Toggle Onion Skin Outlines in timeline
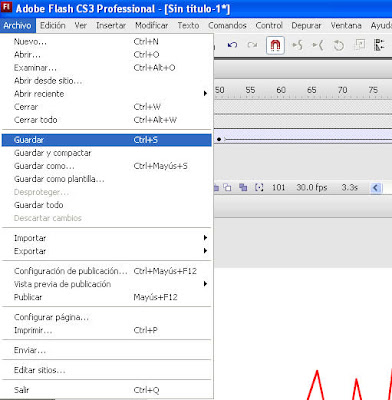 click(227, 188)
